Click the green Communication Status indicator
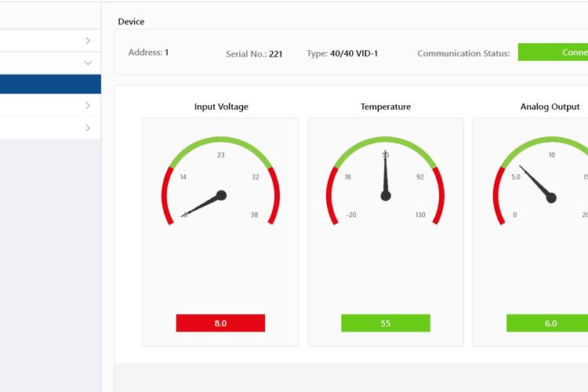588x392 pixels. click(x=553, y=53)
